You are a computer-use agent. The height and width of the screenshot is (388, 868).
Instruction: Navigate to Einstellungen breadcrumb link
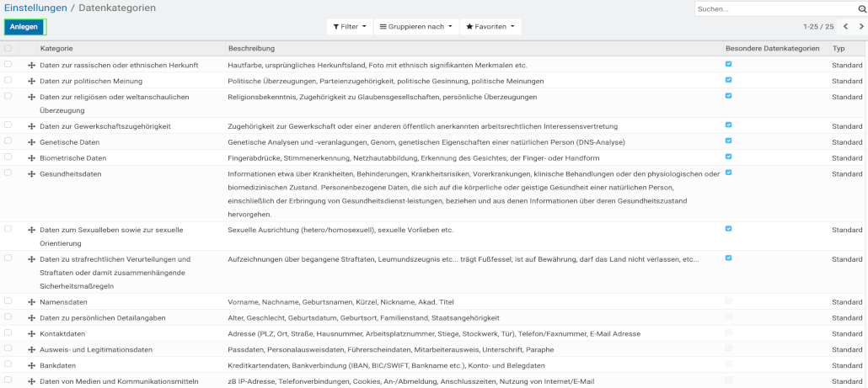point(37,8)
